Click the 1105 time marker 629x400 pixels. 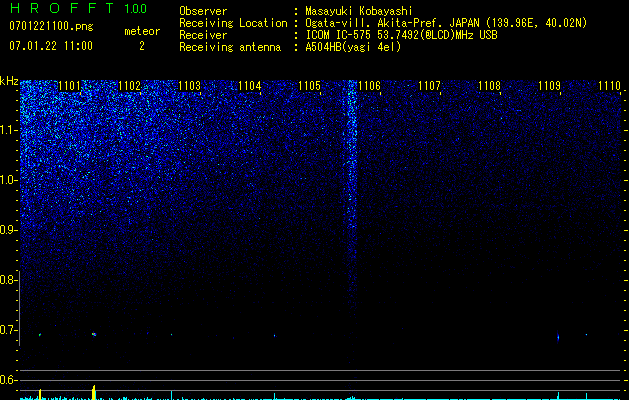click(x=309, y=86)
